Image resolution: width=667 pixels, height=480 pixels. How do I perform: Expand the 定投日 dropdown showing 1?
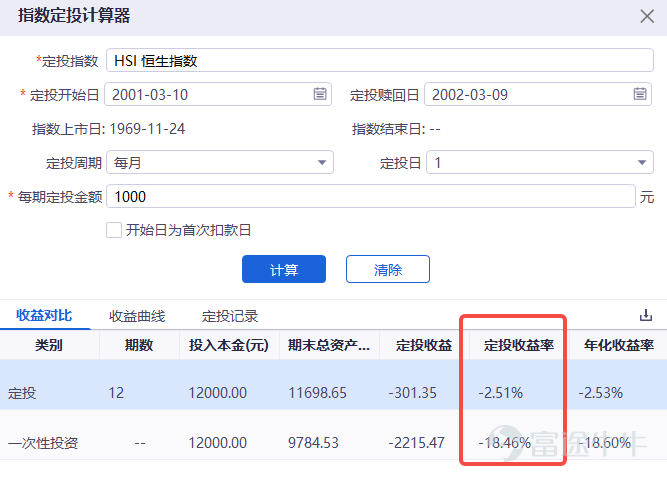click(642, 163)
